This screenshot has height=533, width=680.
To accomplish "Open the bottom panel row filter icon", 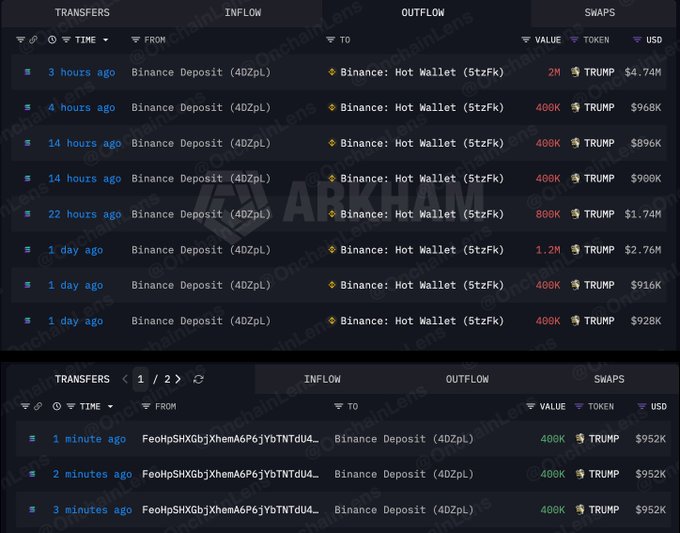I will [x=25, y=406].
